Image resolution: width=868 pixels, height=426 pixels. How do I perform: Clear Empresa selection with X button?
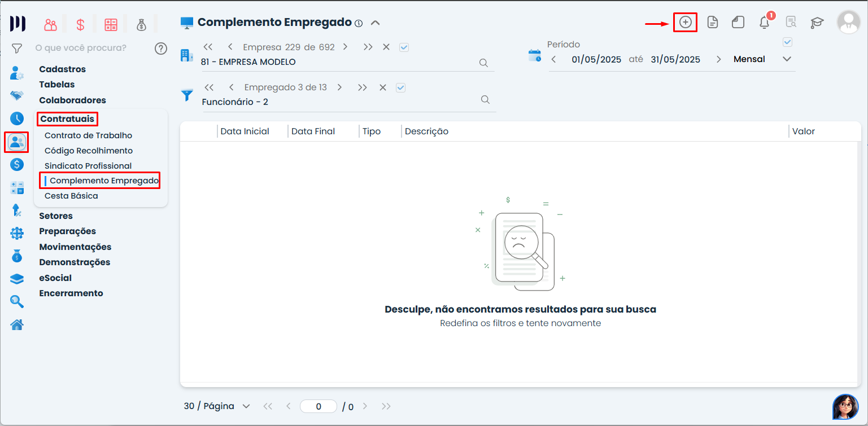386,47
